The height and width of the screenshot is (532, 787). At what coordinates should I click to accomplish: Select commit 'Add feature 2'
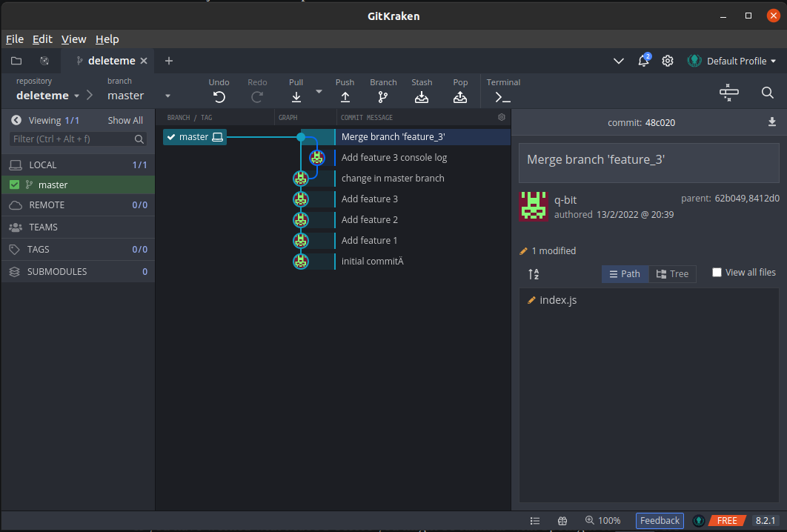pos(369,220)
